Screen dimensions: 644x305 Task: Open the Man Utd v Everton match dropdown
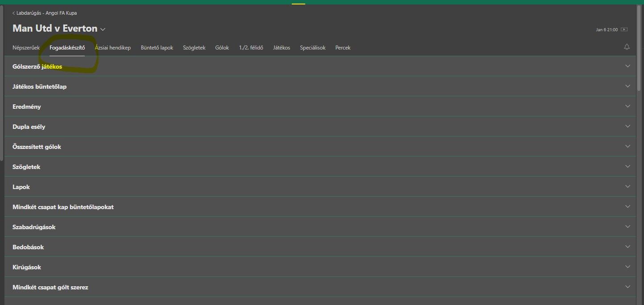point(103,29)
